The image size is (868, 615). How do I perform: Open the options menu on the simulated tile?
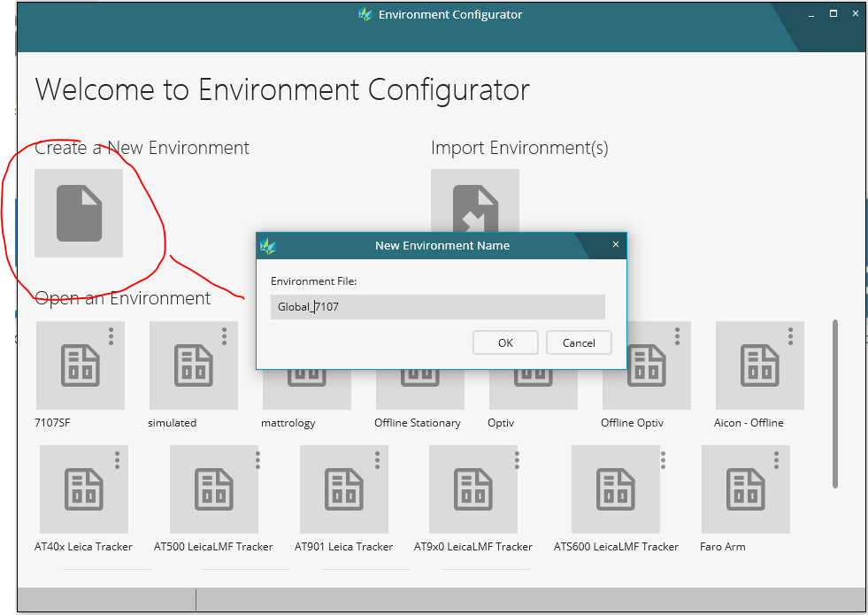point(223,336)
